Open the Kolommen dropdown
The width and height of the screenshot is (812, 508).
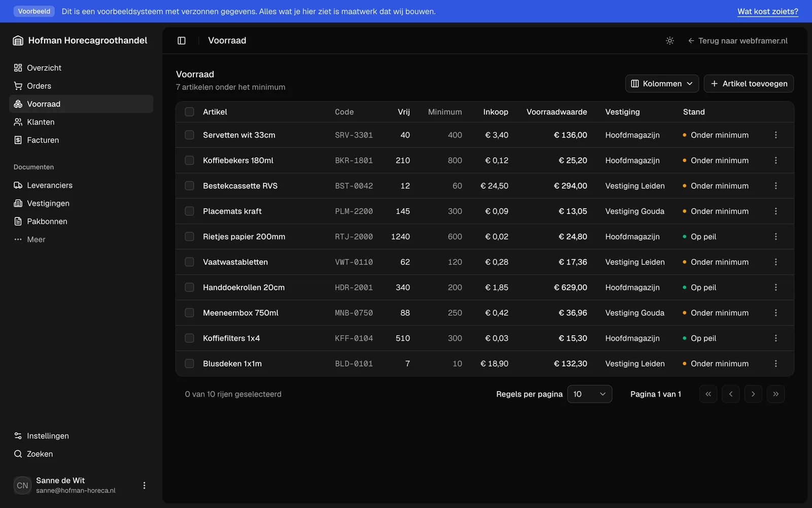pyautogui.click(x=662, y=84)
